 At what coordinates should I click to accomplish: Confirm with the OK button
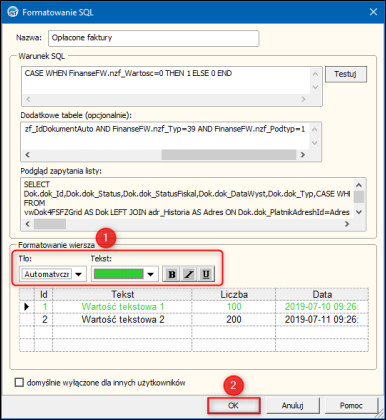233,405
